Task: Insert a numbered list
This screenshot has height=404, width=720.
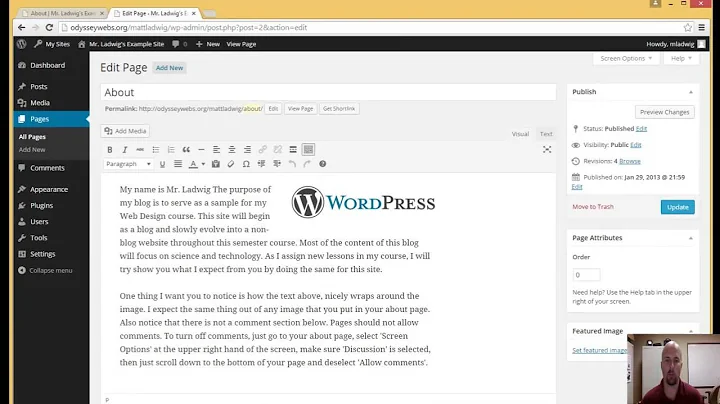Action: point(171,150)
